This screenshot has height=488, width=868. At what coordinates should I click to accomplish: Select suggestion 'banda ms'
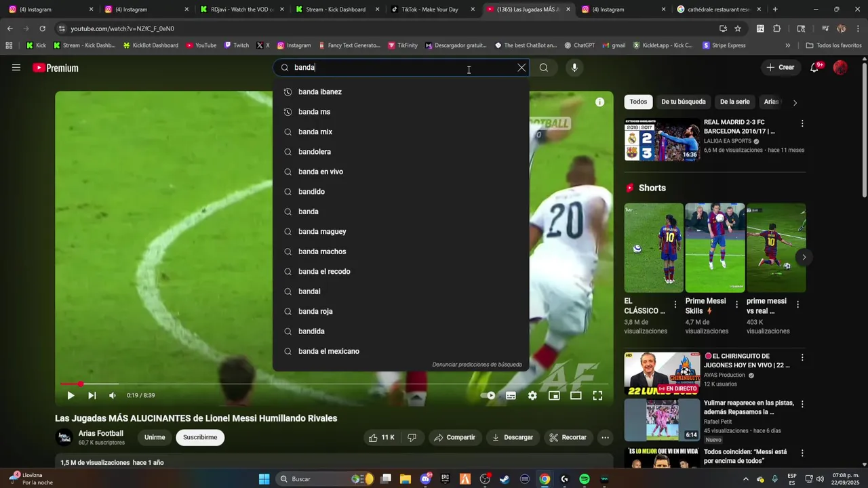pyautogui.click(x=401, y=112)
